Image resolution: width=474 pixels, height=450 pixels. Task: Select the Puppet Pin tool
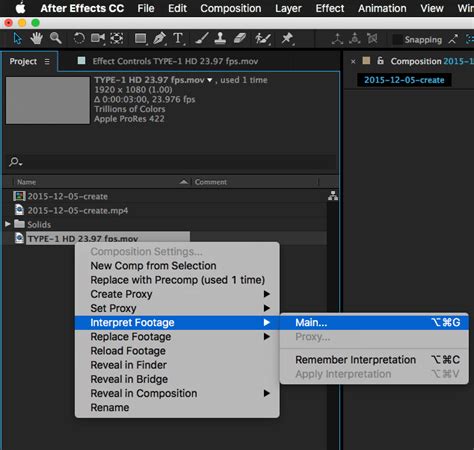pos(287,39)
